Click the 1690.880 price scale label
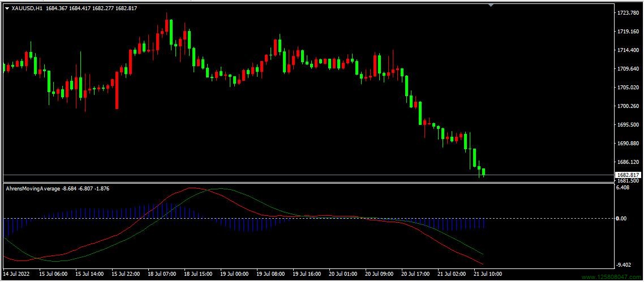Viewport: 644px width, 282px height. coord(628,144)
